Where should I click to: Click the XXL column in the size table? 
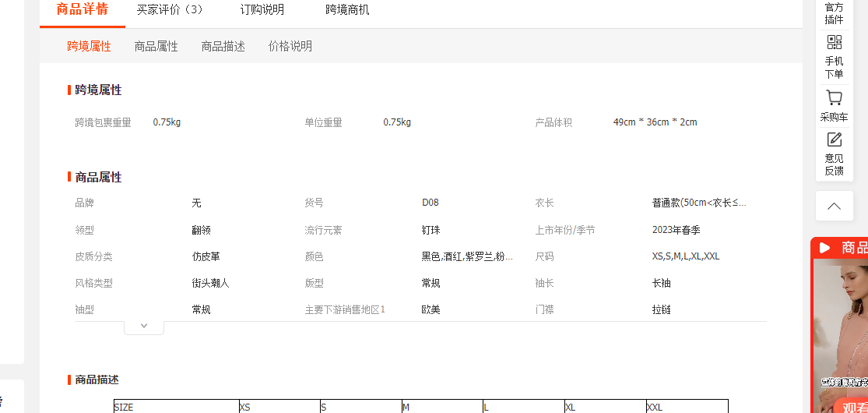tap(685, 407)
